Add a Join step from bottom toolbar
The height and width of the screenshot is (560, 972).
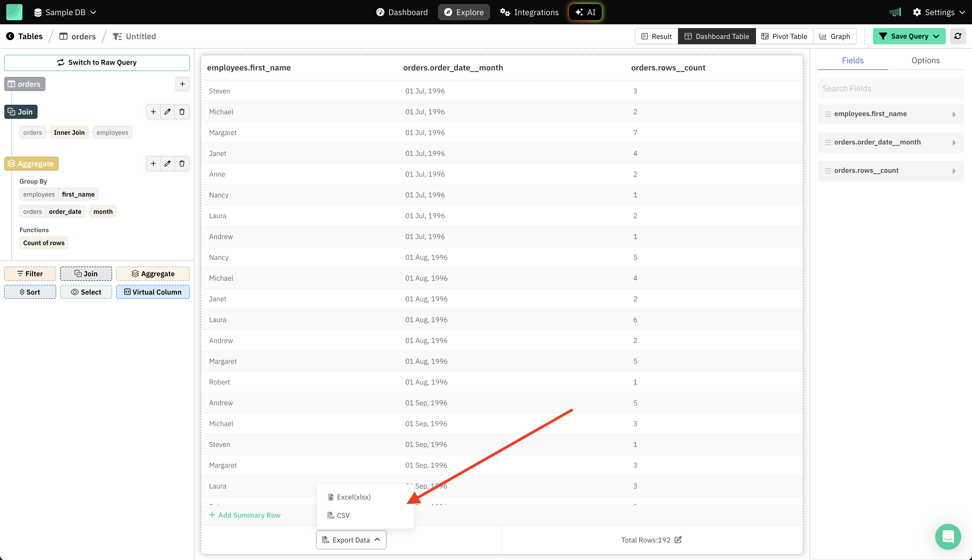click(x=86, y=274)
